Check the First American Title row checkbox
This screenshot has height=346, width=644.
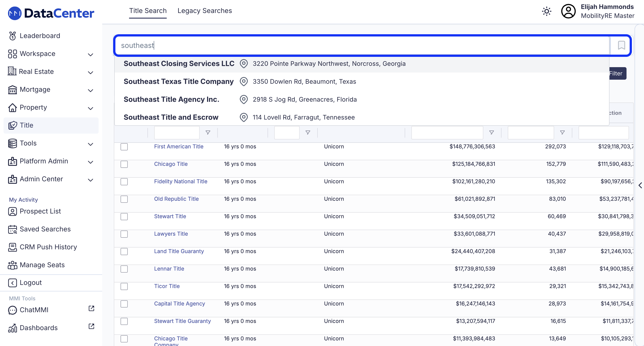[124, 147]
